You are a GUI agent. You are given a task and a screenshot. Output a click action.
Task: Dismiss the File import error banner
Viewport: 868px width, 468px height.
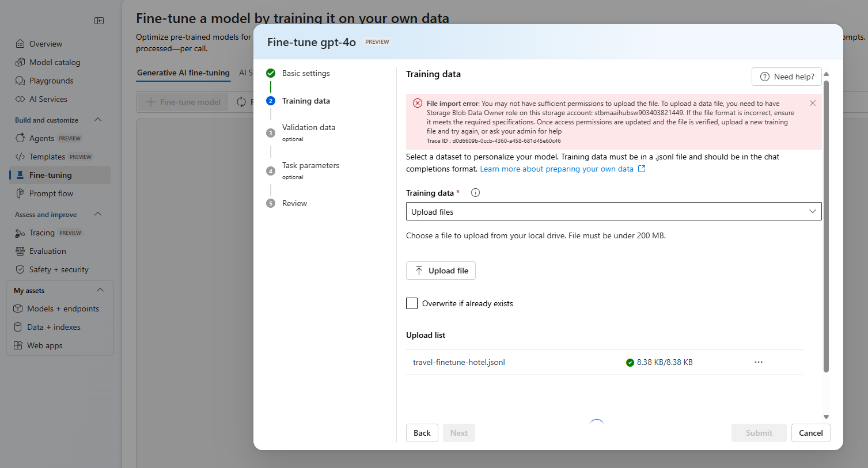[812, 103]
